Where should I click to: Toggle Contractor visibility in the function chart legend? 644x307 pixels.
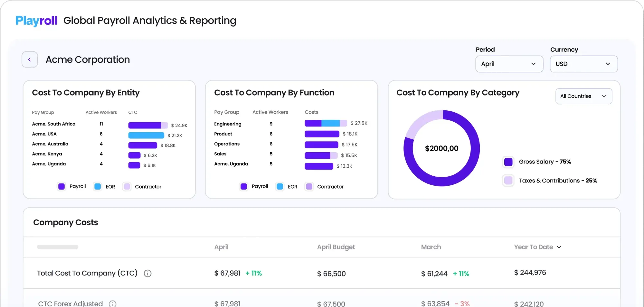[309, 186]
